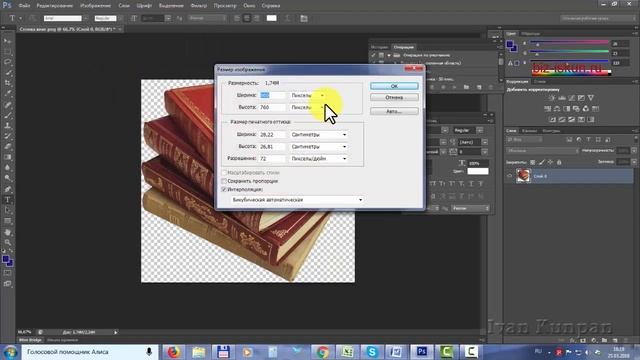Image resolution: width=640 pixels, height=360 pixels.
Task: Open Skype from the taskbar
Action: point(372,352)
